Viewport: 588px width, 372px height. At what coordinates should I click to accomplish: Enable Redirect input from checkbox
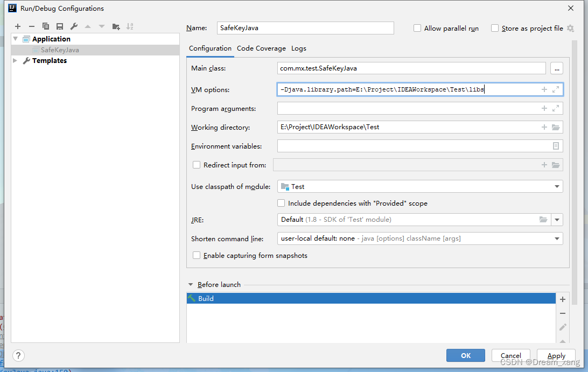point(197,165)
